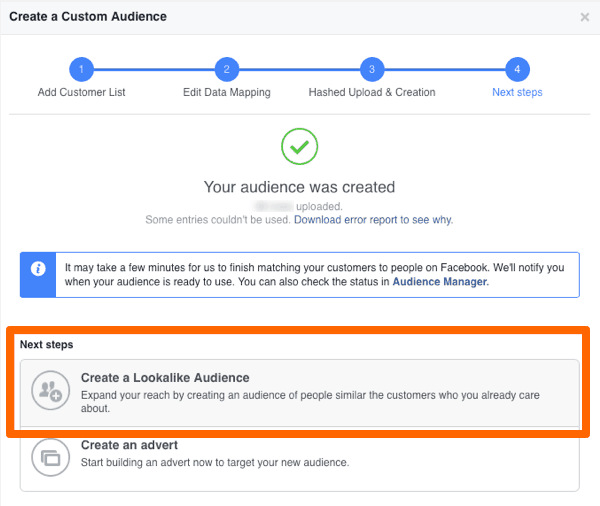Click the bold Next steps section heading
The width and height of the screenshot is (600, 506).
(x=46, y=345)
